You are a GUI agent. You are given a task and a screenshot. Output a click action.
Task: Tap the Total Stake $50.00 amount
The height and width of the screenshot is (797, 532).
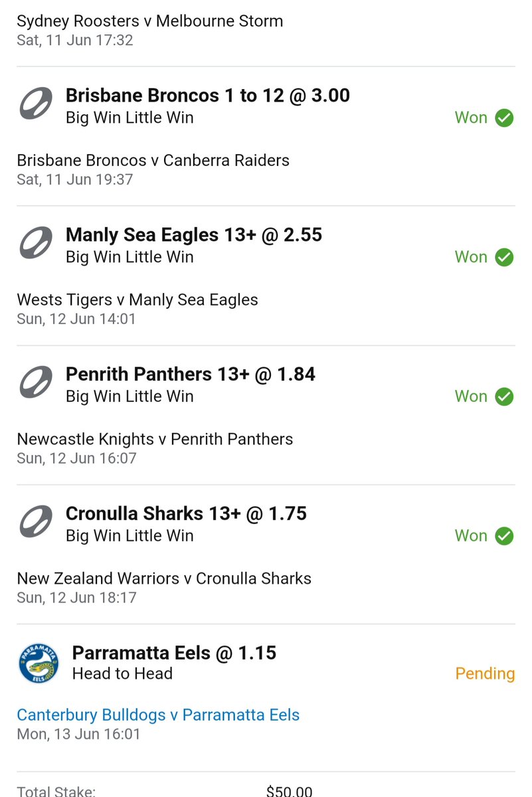[289, 792]
